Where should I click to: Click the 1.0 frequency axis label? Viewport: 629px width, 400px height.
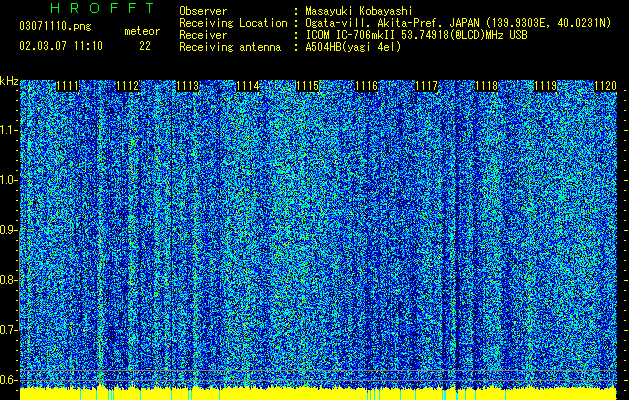click(x=8, y=180)
